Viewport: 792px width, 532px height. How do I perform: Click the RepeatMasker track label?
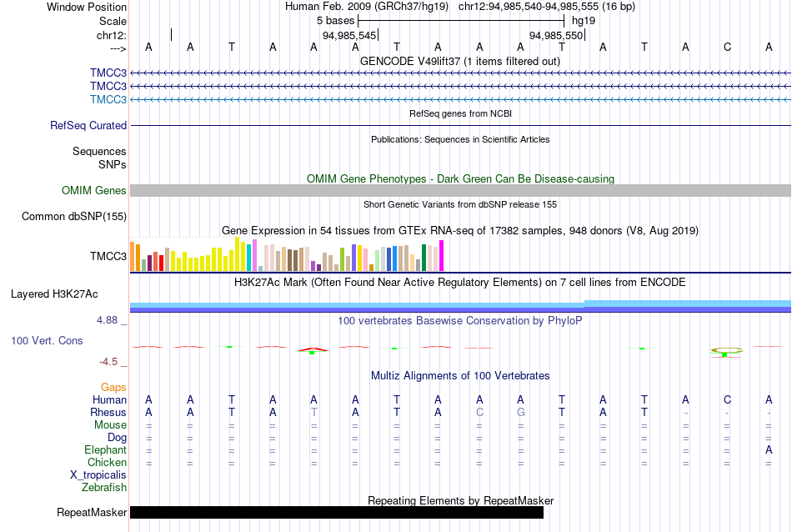[x=92, y=512]
